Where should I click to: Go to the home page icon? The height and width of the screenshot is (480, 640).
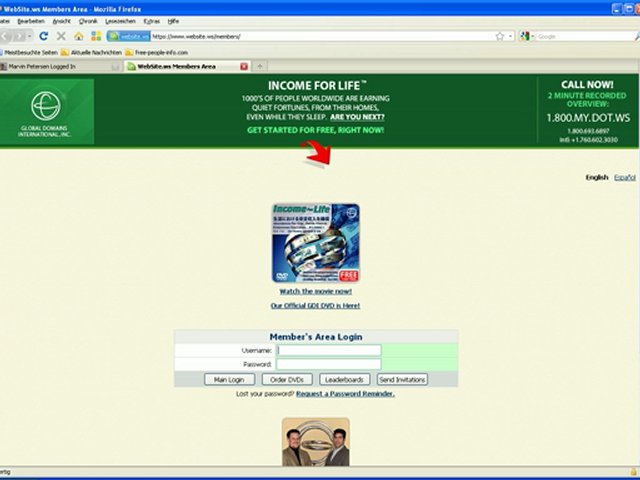(79, 36)
